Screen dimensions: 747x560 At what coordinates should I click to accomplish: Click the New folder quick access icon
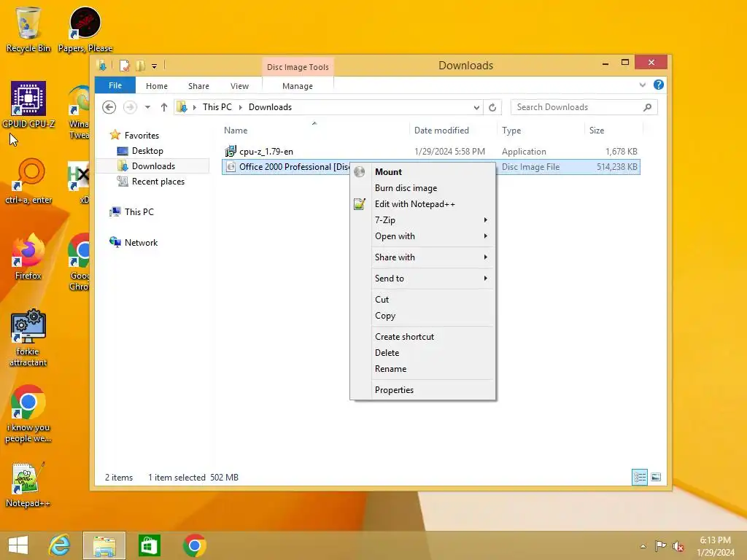pos(141,65)
